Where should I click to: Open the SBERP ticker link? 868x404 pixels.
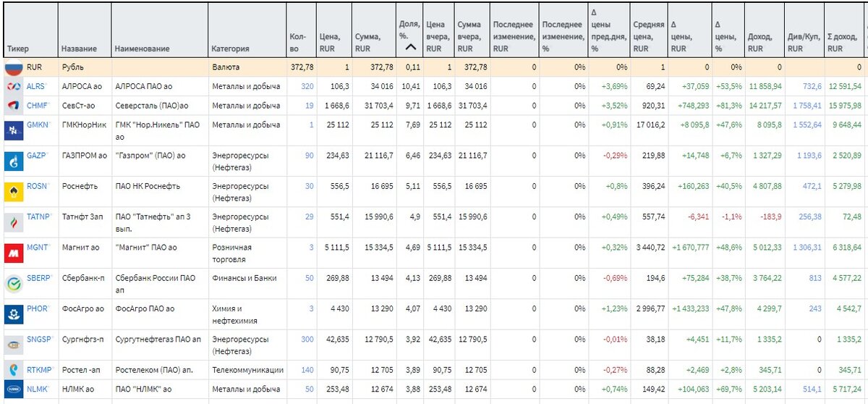point(38,278)
